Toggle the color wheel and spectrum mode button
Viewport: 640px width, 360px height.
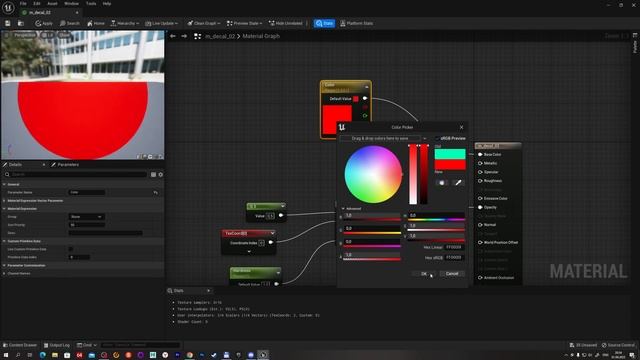tap(442, 182)
